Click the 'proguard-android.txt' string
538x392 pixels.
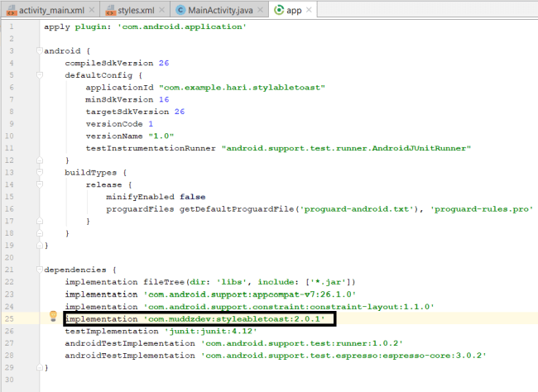[x=357, y=209]
